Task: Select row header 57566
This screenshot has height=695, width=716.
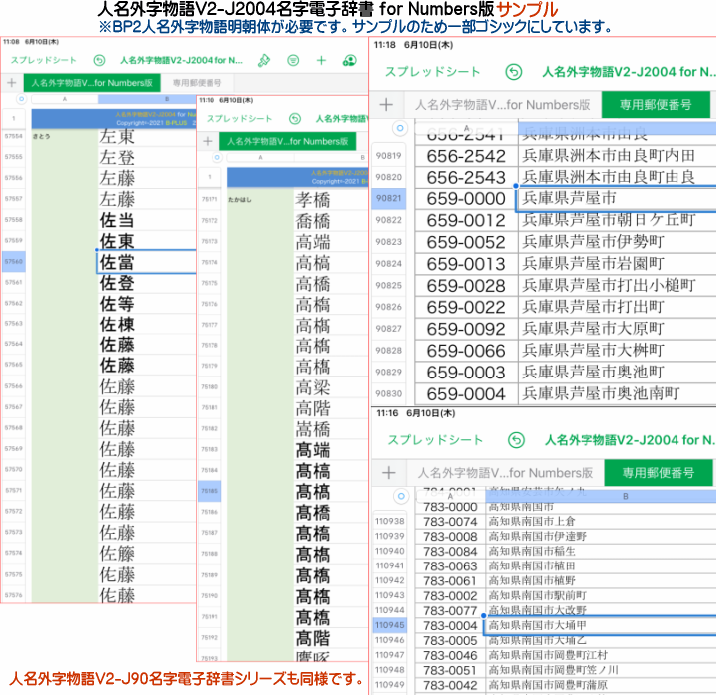Action: pyautogui.click(x=14, y=386)
